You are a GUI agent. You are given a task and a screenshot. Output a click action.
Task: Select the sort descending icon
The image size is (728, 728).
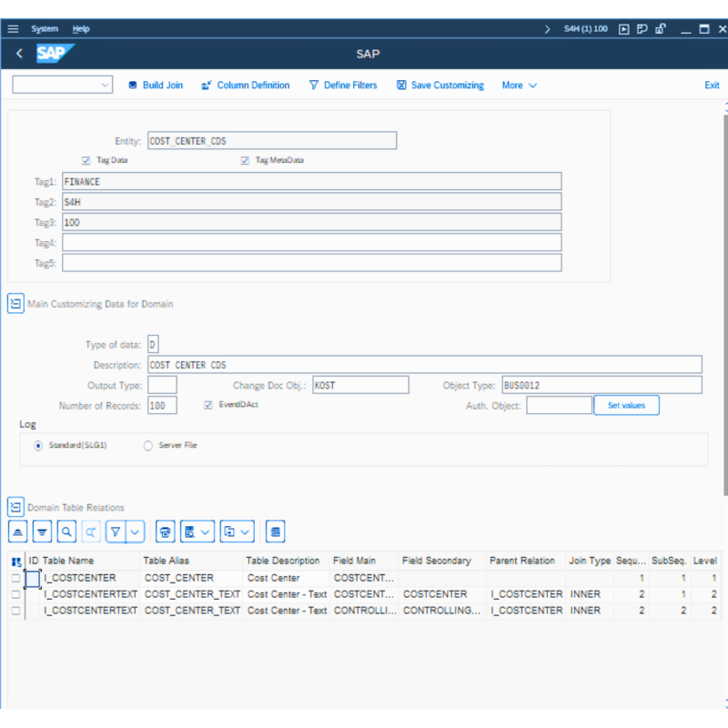click(x=42, y=531)
